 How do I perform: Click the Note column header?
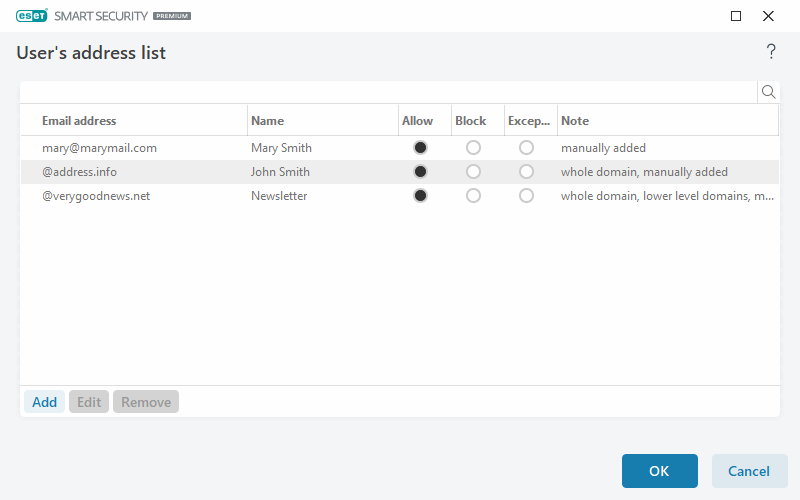[x=575, y=121]
